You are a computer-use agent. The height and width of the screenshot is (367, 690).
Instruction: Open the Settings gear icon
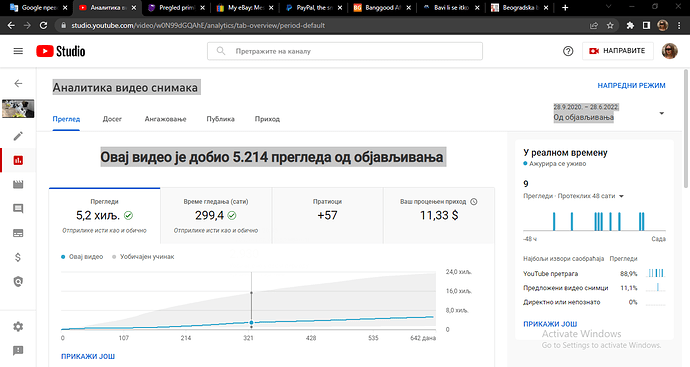(x=18, y=327)
